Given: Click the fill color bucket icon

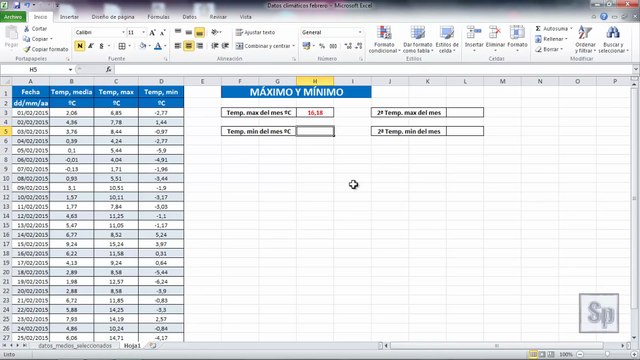Looking at the screenshot, I should coord(142,46).
